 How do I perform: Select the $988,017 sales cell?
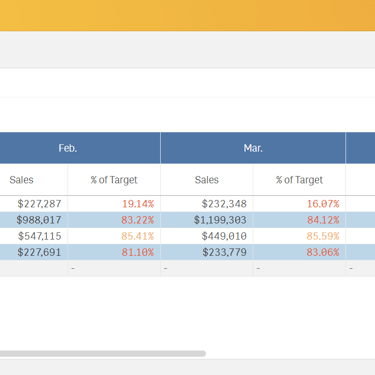point(34,220)
